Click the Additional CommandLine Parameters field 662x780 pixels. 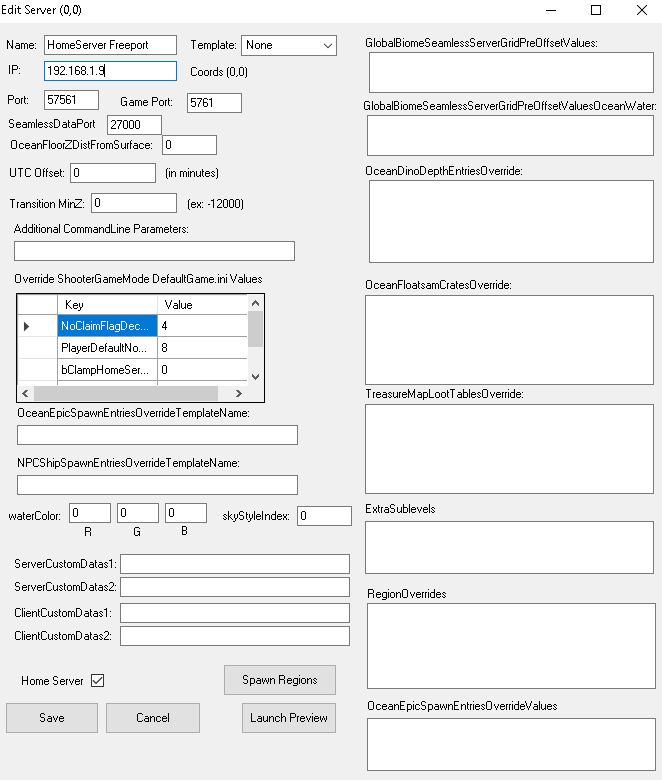[154, 251]
